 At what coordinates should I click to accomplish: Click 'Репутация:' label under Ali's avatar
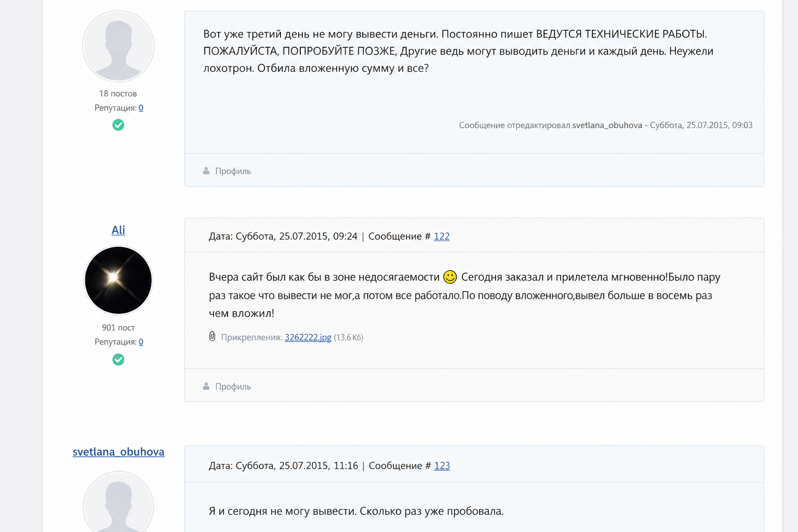(x=115, y=342)
